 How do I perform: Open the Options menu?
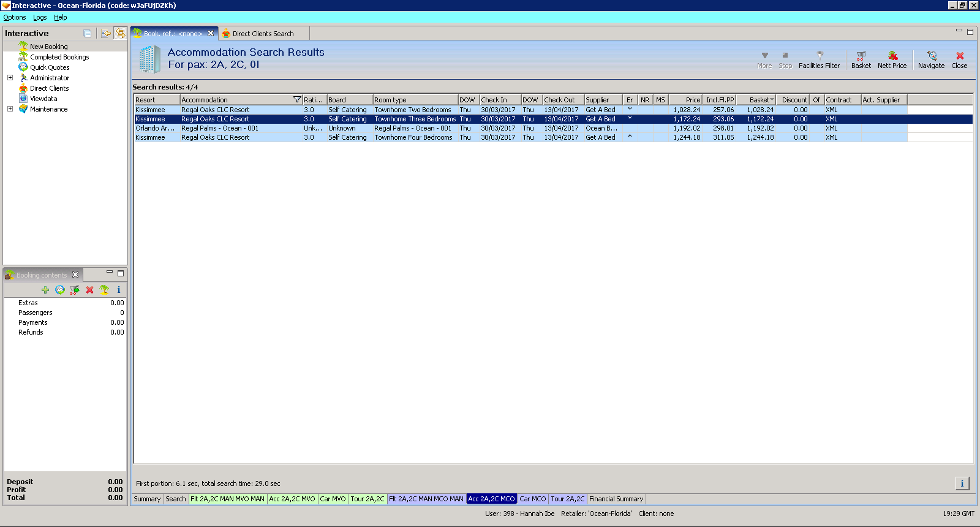click(15, 17)
